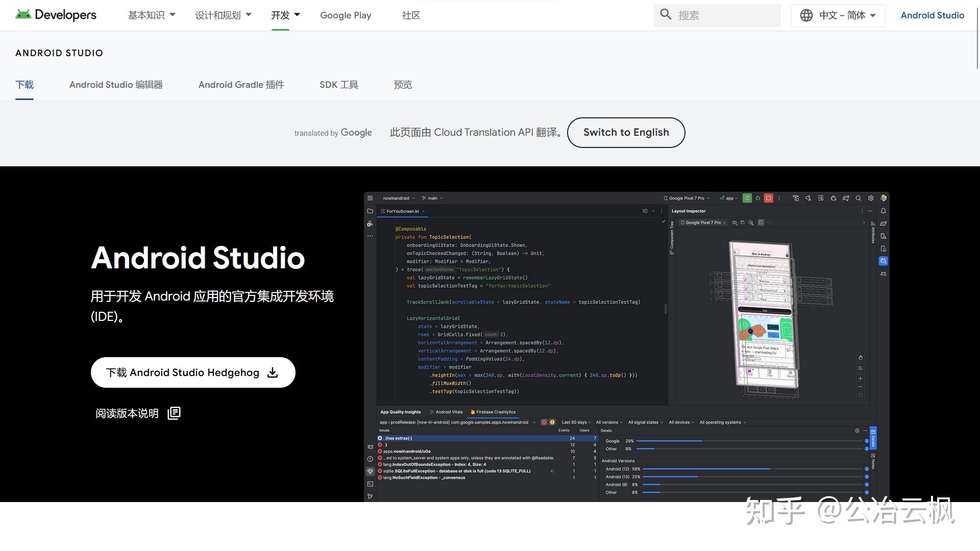Switch to the SDK 工具 tab
The width and height of the screenshot is (980, 551).
coord(338,85)
